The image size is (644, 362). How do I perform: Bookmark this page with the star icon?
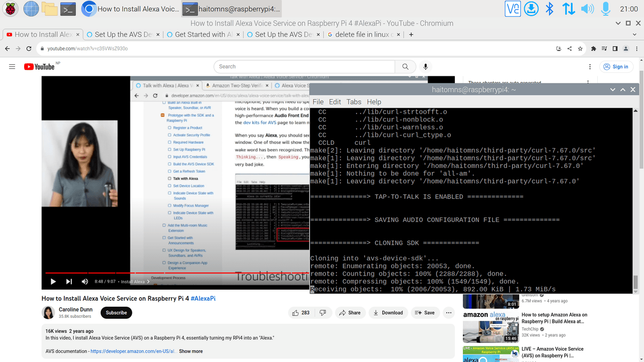tap(581, 49)
